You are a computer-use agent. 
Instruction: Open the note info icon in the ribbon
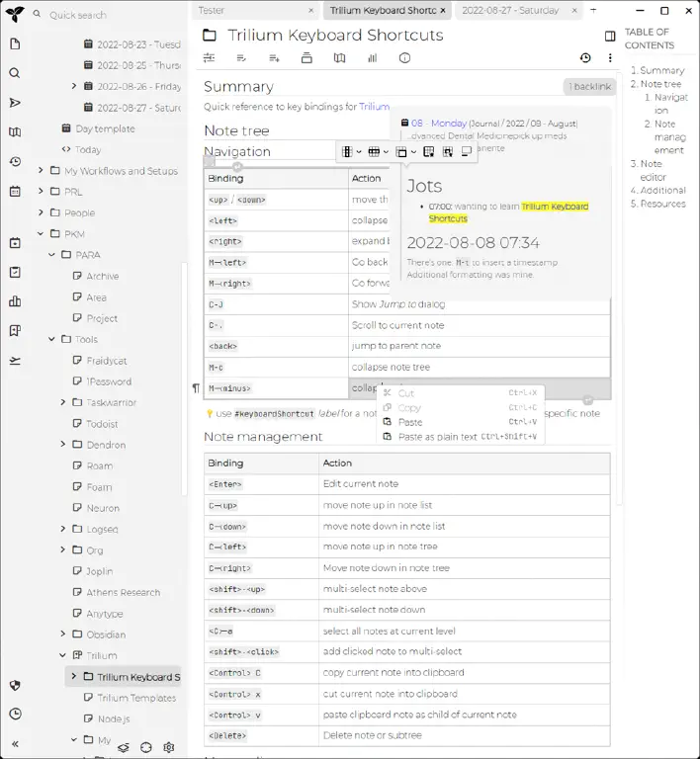(404, 58)
